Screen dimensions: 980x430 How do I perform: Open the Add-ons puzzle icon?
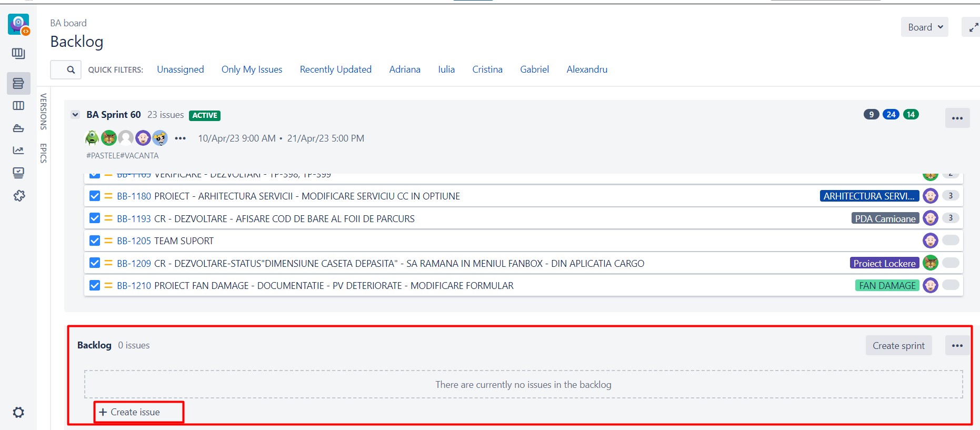pyautogui.click(x=19, y=196)
